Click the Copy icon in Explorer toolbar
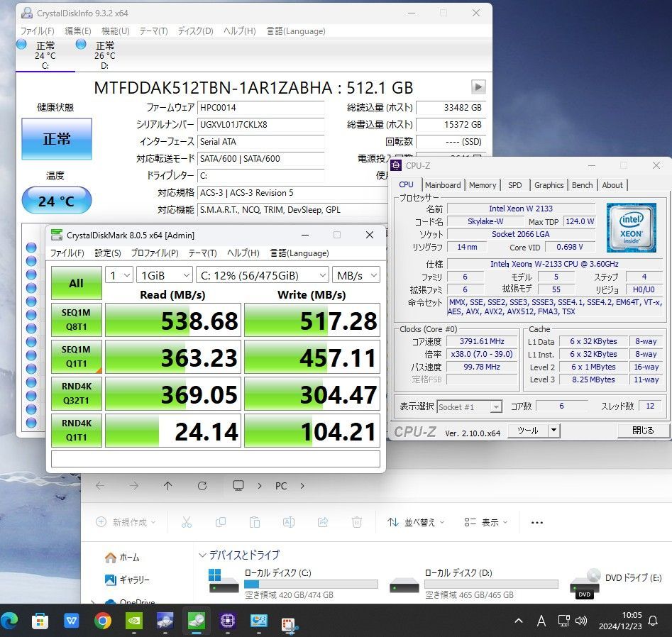The image size is (672, 637). 221,522
